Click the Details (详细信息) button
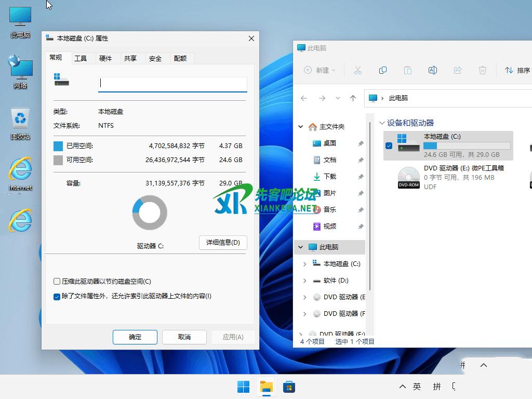 223,243
